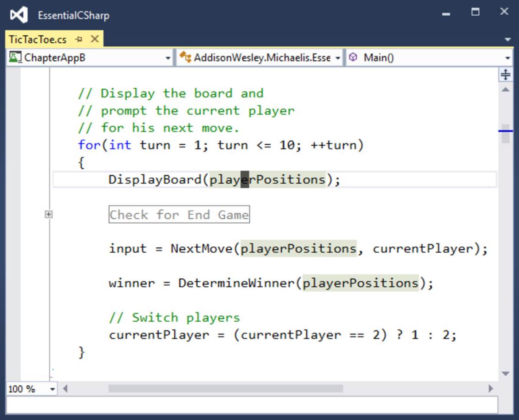Open the 100 % zoom level dropdown

click(31, 389)
